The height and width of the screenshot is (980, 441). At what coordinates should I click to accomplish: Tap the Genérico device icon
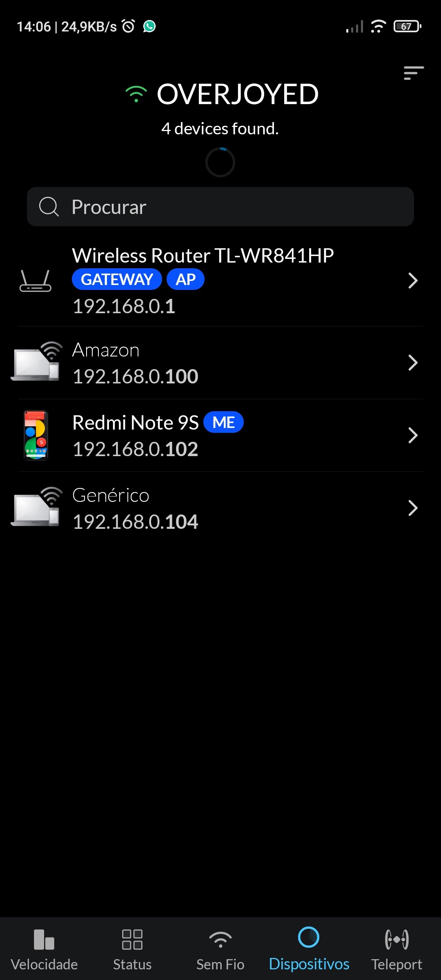[x=37, y=507]
